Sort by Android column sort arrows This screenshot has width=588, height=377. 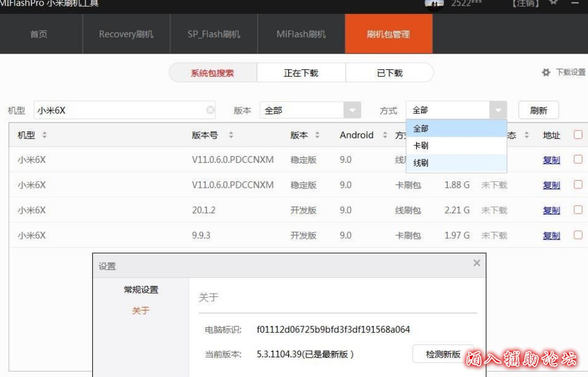click(385, 135)
